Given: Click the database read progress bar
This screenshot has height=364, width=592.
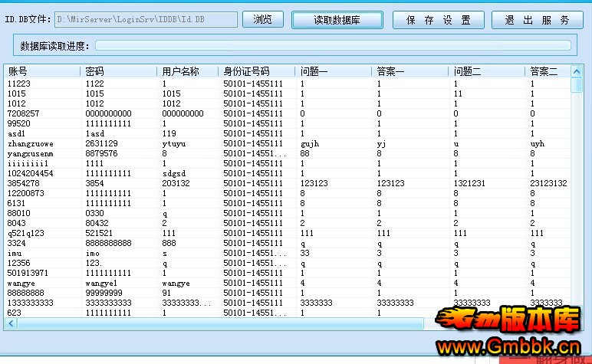Looking at the screenshot, I should (x=333, y=45).
